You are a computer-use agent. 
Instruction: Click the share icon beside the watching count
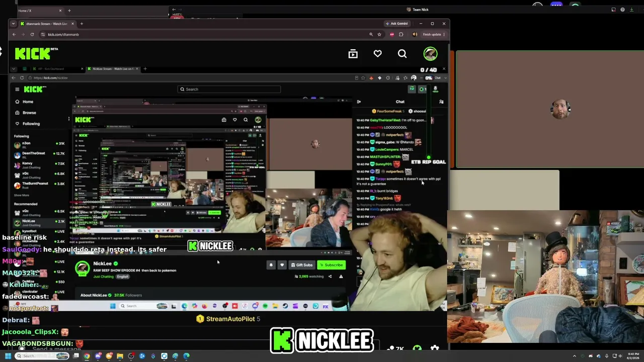[x=330, y=277]
